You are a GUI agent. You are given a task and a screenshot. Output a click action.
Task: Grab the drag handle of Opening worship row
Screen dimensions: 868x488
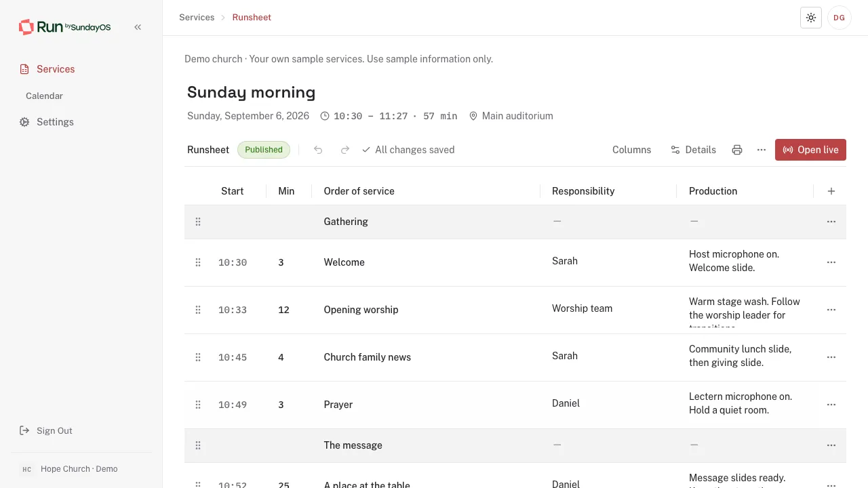[198, 310]
